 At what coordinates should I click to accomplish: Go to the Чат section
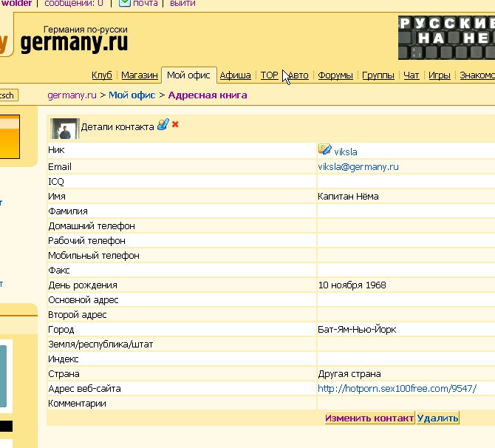click(x=412, y=75)
